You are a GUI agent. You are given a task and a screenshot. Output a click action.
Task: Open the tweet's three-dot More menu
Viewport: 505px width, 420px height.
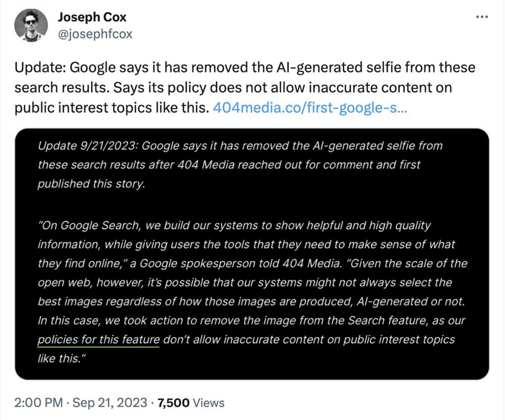[482, 17]
